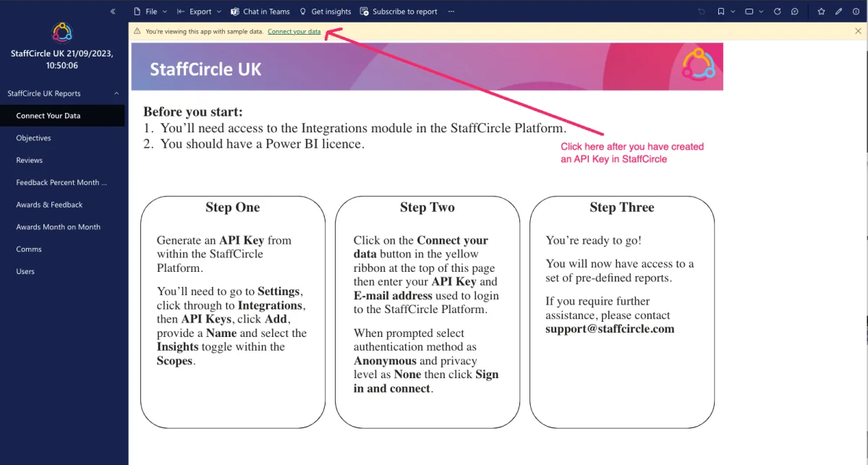The height and width of the screenshot is (465, 868).
Task: Click Subscribe to report
Action: 399,12
